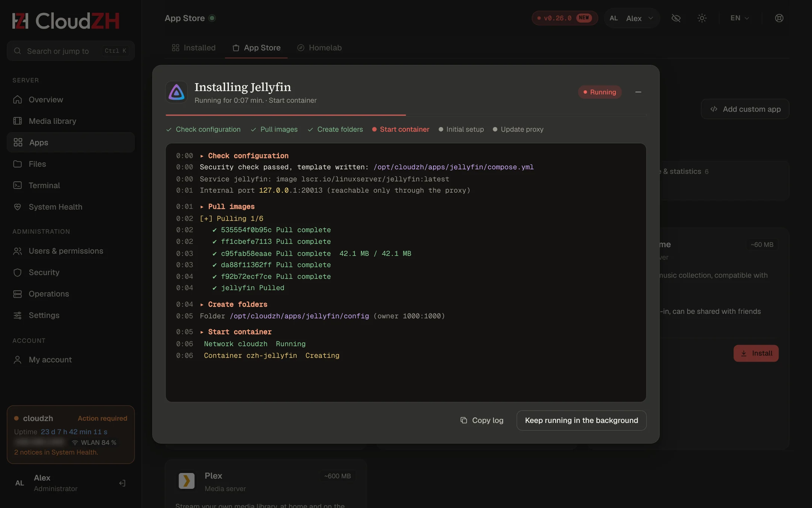Click 'Network cloudzh Running' log line
This screenshot has width=812, height=508.
tap(255, 344)
